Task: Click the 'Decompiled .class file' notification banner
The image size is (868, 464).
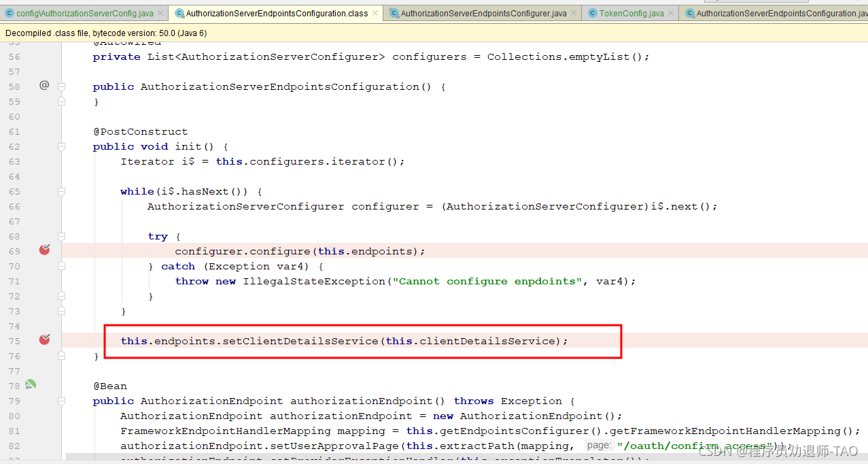Action: pos(434,33)
